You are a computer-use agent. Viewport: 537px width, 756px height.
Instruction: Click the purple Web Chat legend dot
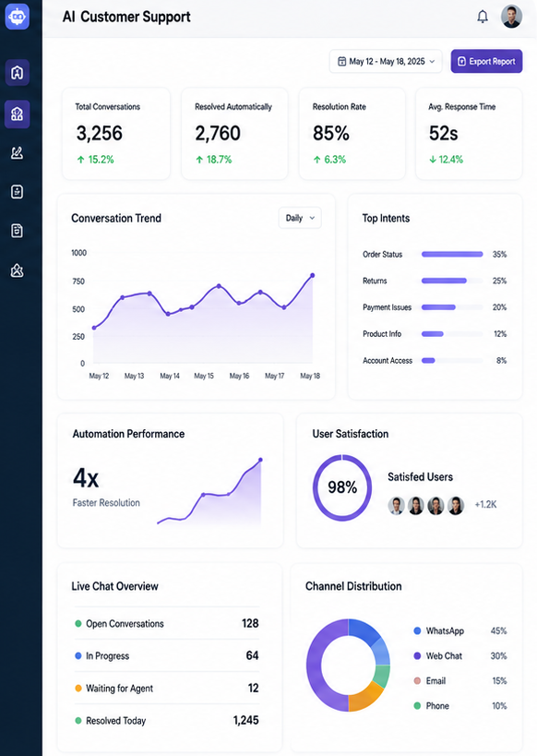(x=417, y=655)
